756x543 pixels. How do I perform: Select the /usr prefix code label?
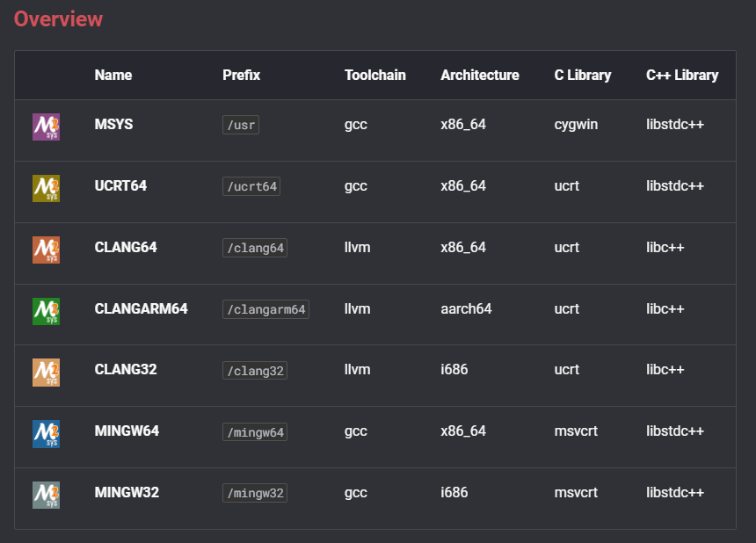pos(241,125)
